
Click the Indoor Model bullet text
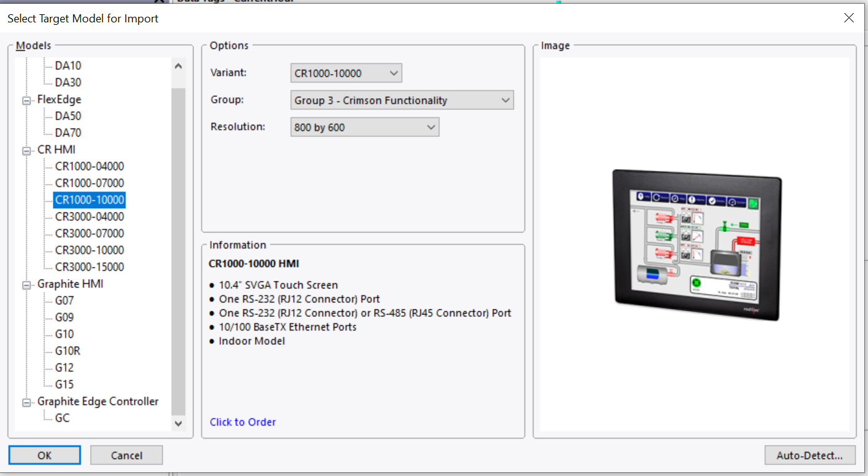(x=252, y=341)
